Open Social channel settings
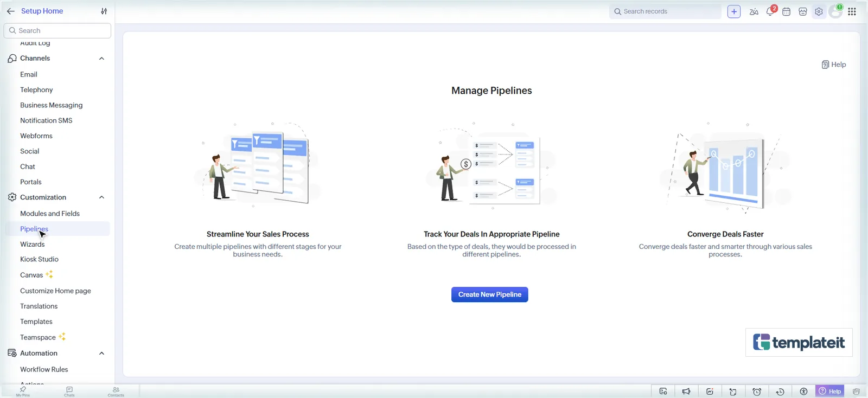Image resolution: width=868 pixels, height=398 pixels. pos(30,151)
